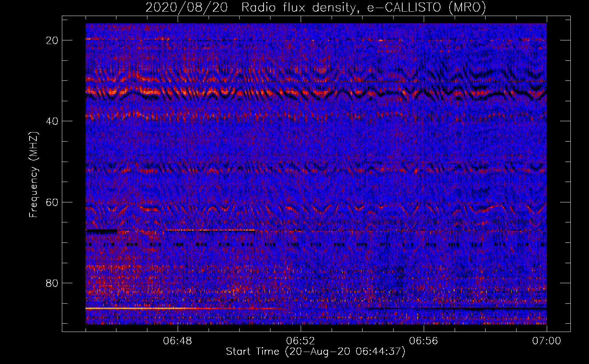The width and height of the screenshot is (589, 364).
Task: Click the 80 MHz frequency tick label
Action: pyautogui.click(x=52, y=283)
